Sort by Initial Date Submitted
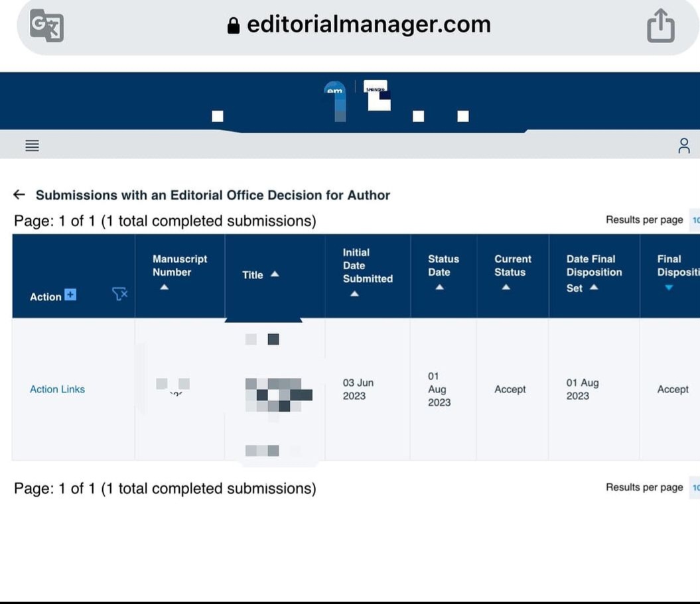This screenshot has width=700, height=604. click(x=354, y=293)
